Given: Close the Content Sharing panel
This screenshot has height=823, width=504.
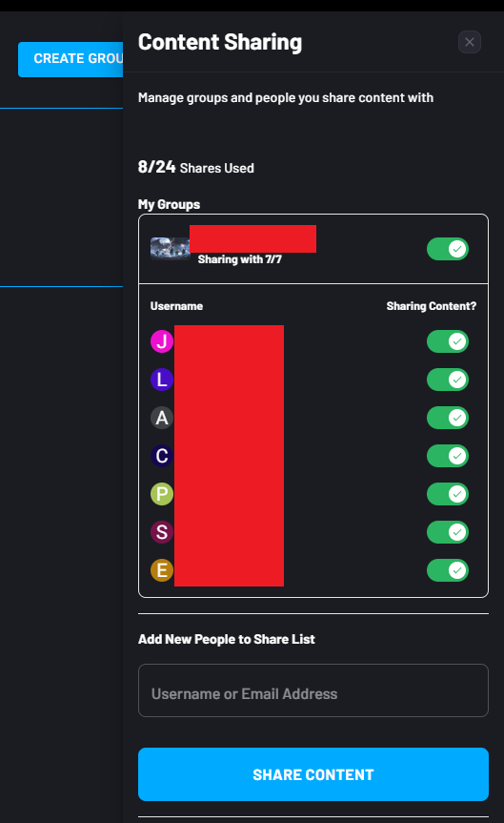Looking at the screenshot, I should point(470,42).
